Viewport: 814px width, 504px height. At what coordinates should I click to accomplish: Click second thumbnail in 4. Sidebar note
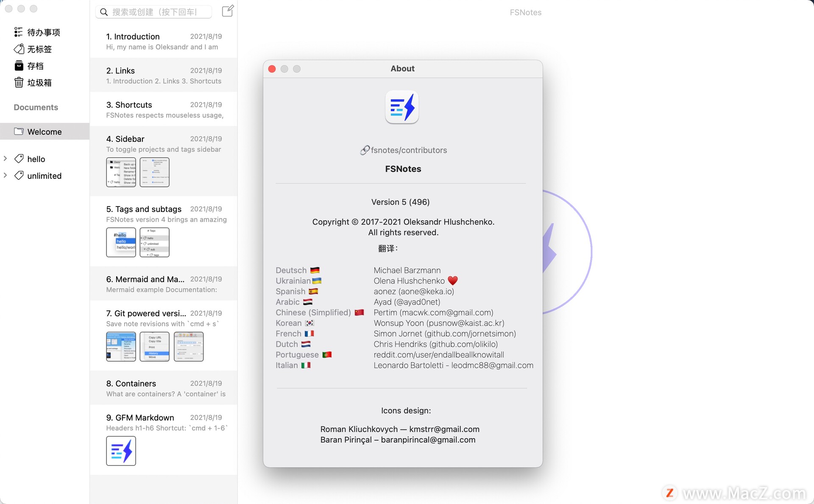coord(155,172)
